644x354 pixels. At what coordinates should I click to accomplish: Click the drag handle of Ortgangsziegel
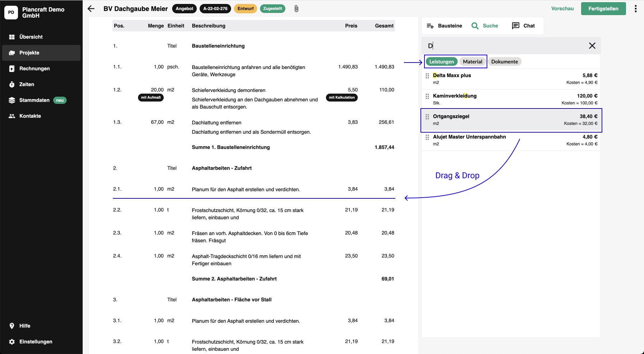pos(427,117)
